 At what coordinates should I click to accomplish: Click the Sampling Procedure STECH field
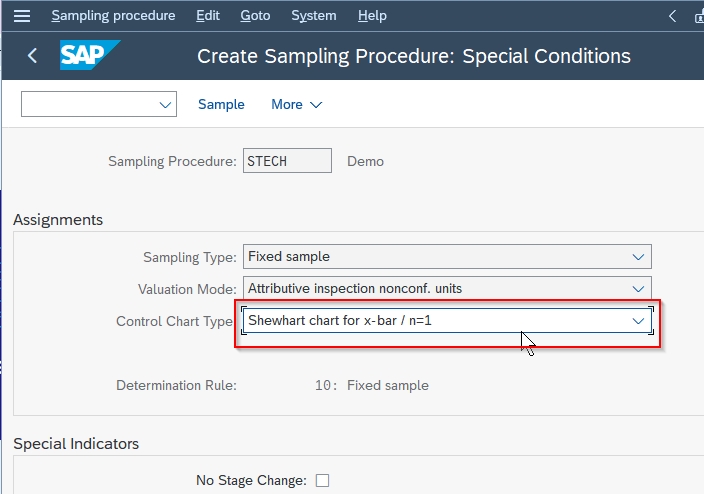pyautogui.click(x=287, y=161)
